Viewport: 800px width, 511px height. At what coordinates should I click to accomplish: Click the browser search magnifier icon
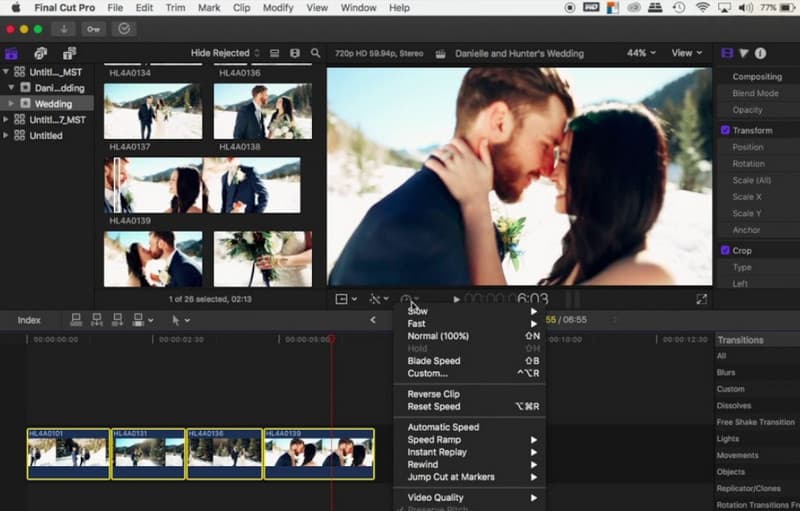pyautogui.click(x=316, y=53)
